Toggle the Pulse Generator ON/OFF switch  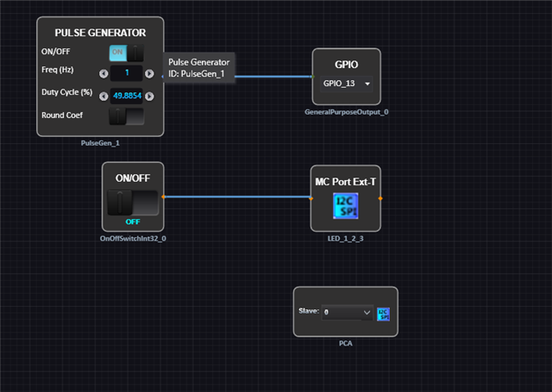(x=127, y=53)
